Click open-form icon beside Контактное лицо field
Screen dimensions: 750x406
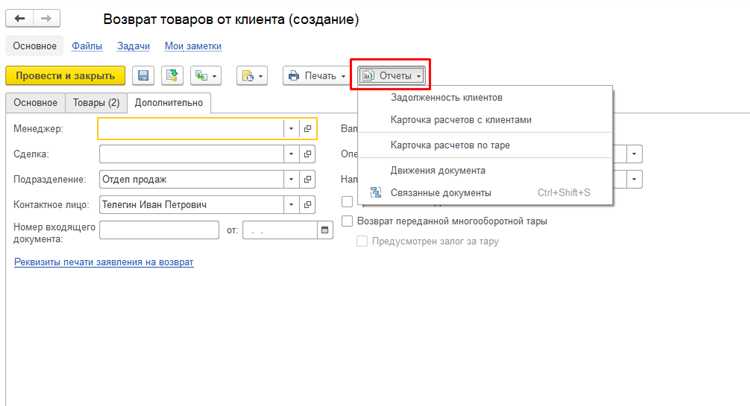308,204
